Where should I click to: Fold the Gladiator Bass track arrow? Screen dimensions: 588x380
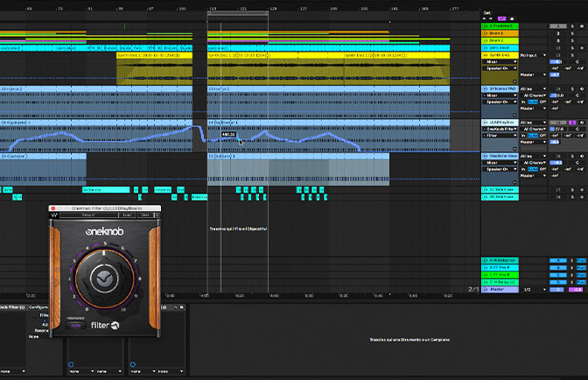[x=485, y=156]
